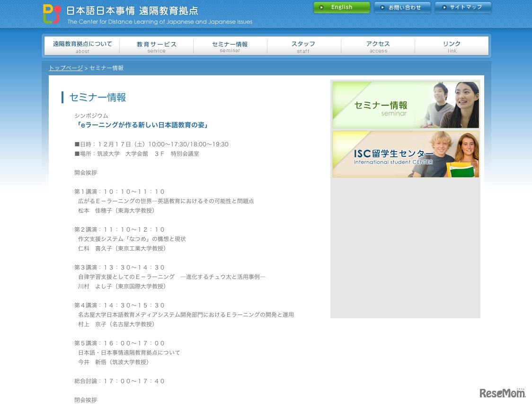The image size is (532, 404).
Task: Click the 作文支援システム「なつめ」 lecture title
Action: (x=132, y=239)
